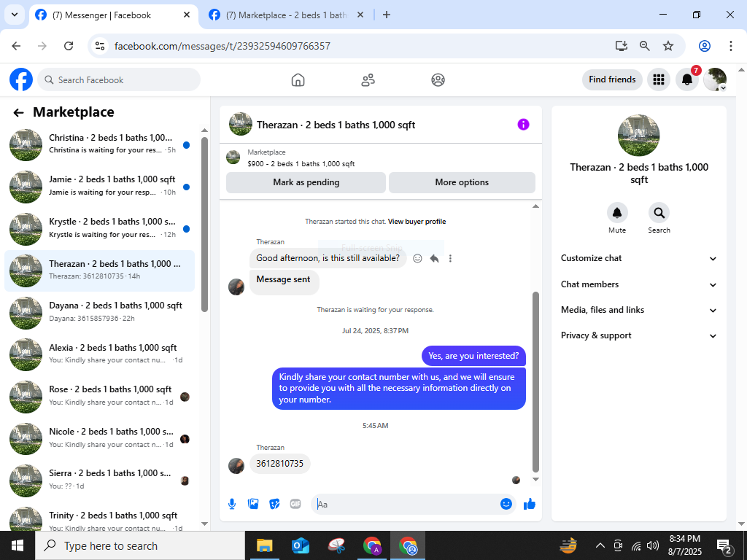This screenshot has width=747, height=560.
Task: Record a voice clip with the microphone icon
Action: pos(232,504)
